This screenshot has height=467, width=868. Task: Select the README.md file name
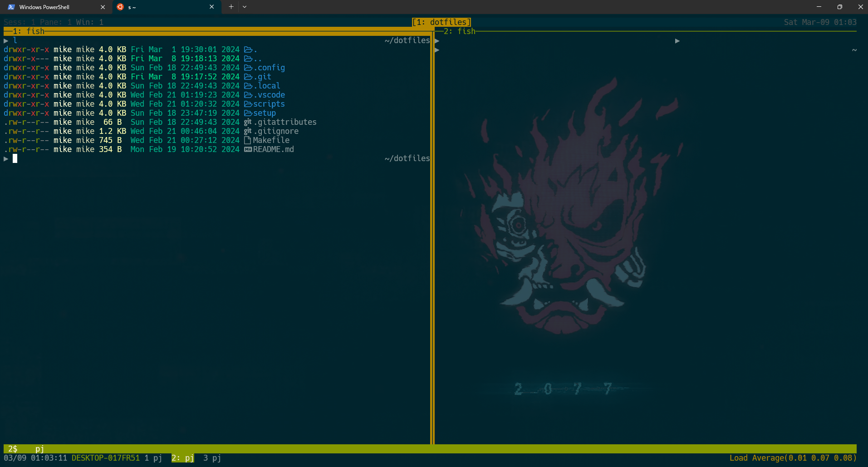[274, 149]
